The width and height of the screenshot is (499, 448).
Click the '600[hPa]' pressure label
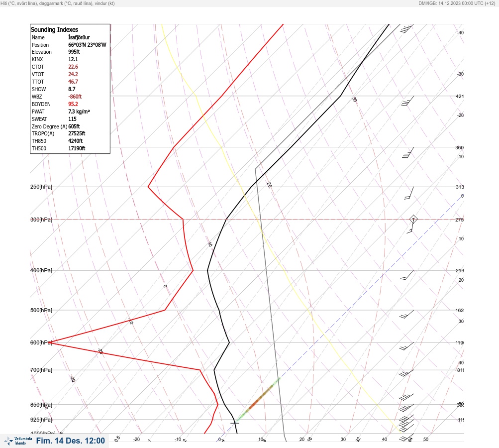pyautogui.click(x=41, y=342)
